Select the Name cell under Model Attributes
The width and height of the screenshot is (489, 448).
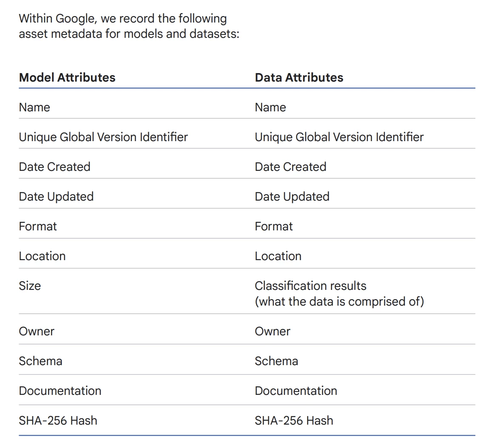[x=34, y=107]
